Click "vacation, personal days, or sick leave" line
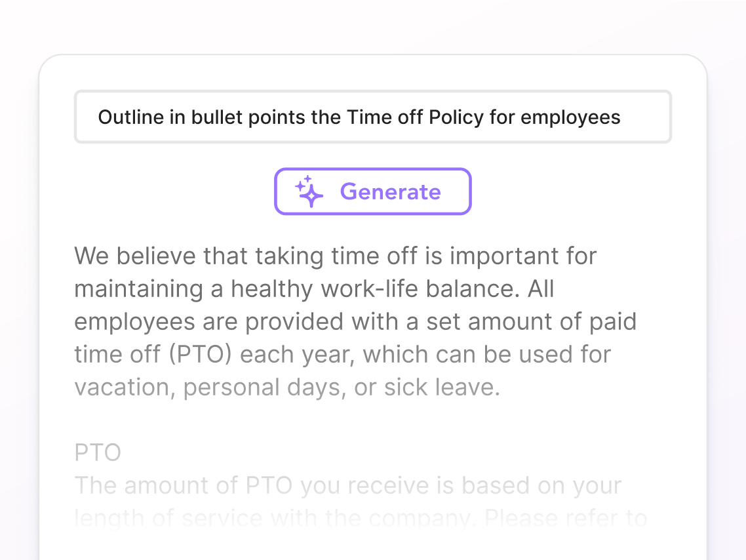This screenshot has width=746, height=560. [287, 387]
